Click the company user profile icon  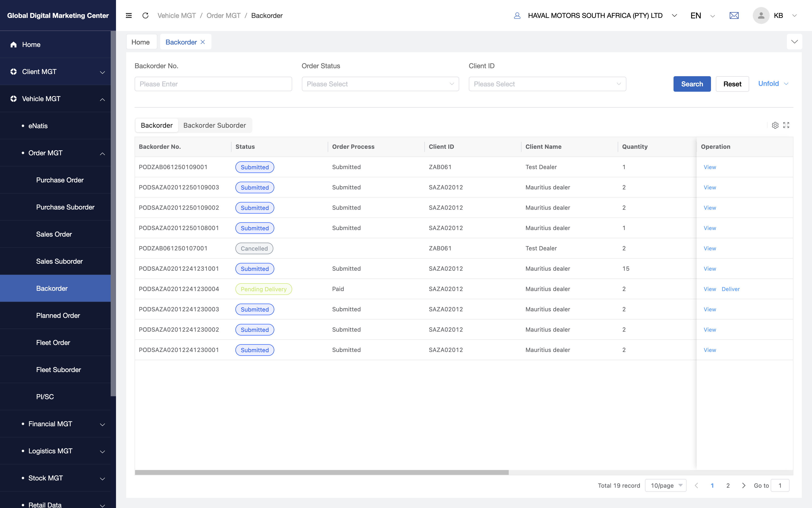click(x=517, y=15)
